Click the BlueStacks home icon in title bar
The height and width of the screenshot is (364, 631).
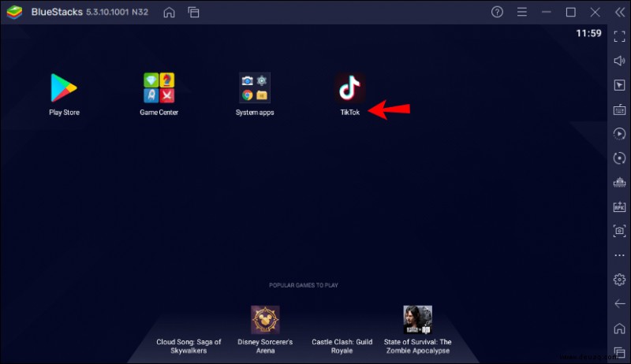click(169, 13)
